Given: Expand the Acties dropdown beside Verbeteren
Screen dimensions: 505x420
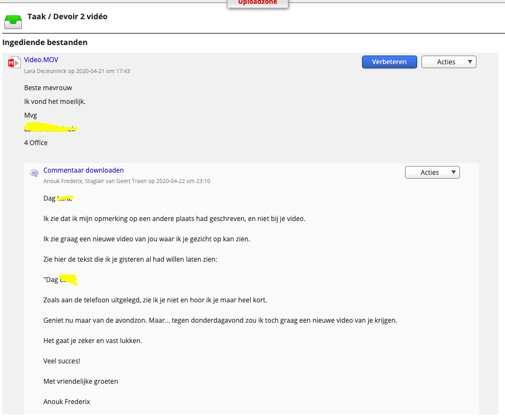Looking at the screenshot, I should pos(448,62).
